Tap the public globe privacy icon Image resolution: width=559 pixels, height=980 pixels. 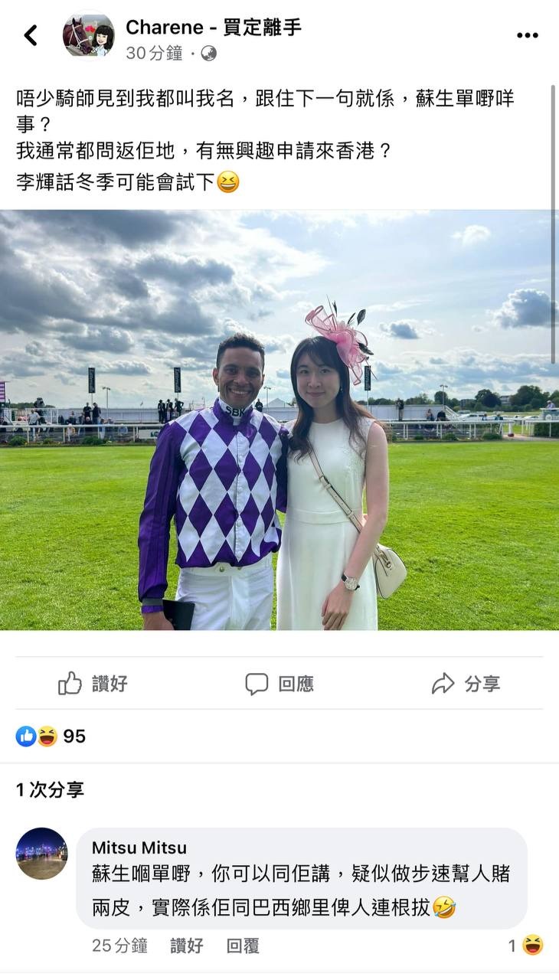[208, 53]
